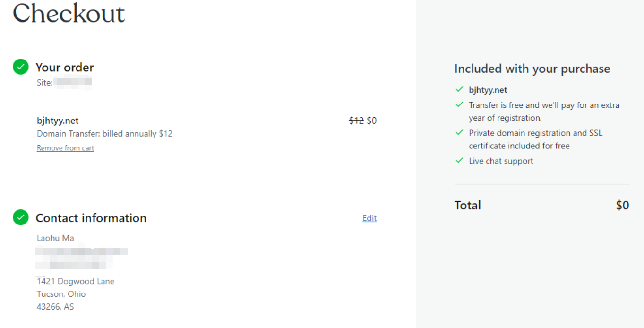Click the Total $0 amount in summary

pos(622,205)
